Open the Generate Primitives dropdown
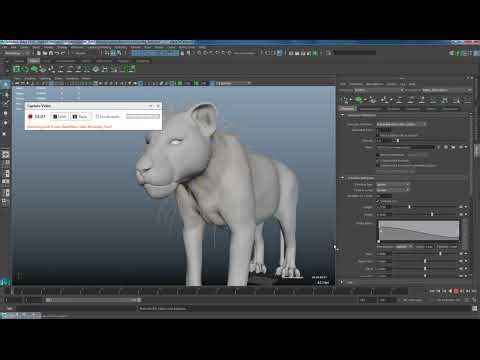Screen dimensions: 480x360 pyautogui.click(x=401, y=124)
